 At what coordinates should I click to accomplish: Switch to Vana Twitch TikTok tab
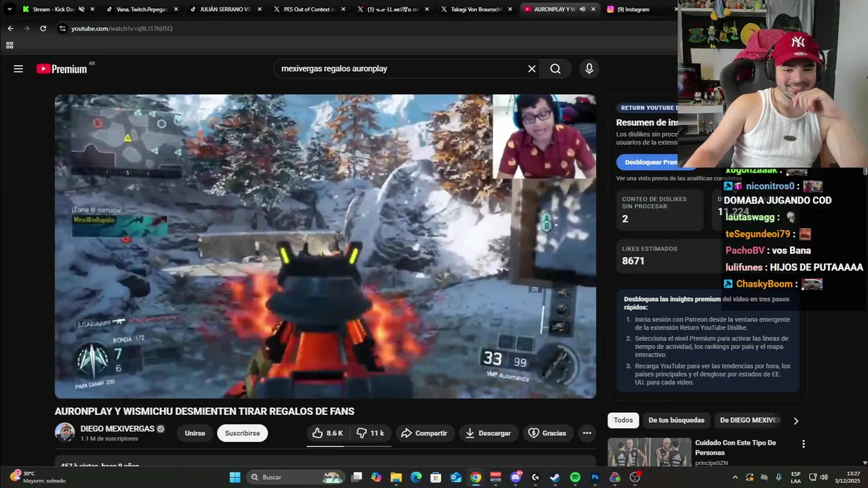click(x=141, y=9)
